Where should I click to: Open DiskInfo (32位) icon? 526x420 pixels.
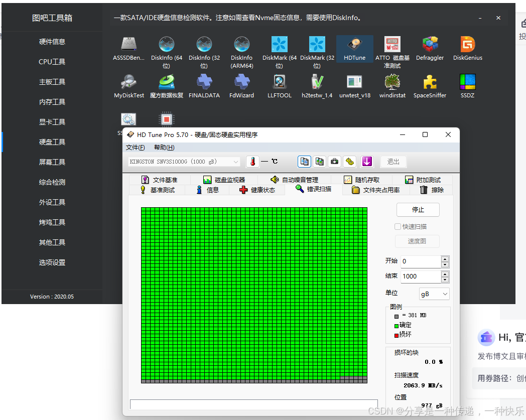[x=204, y=44]
